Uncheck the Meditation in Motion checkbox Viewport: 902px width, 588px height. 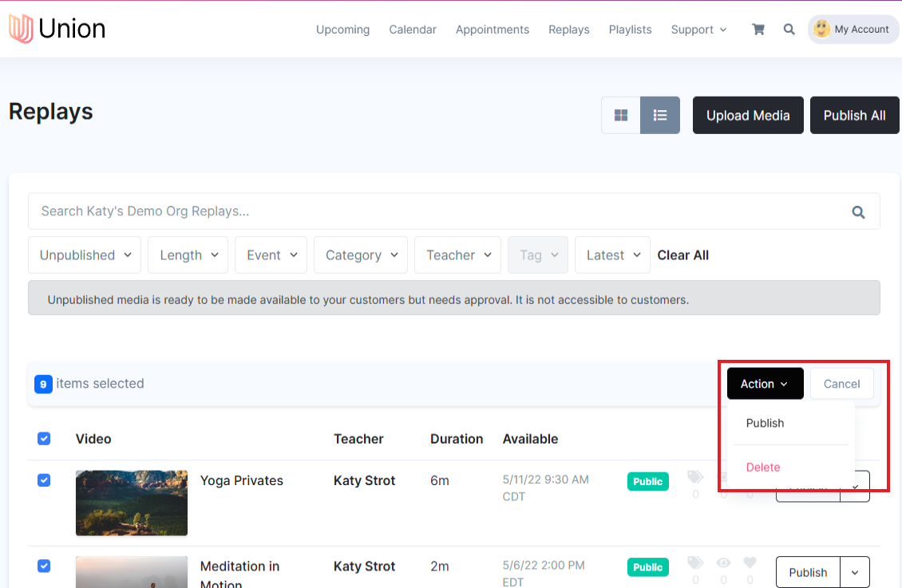click(44, 566)
